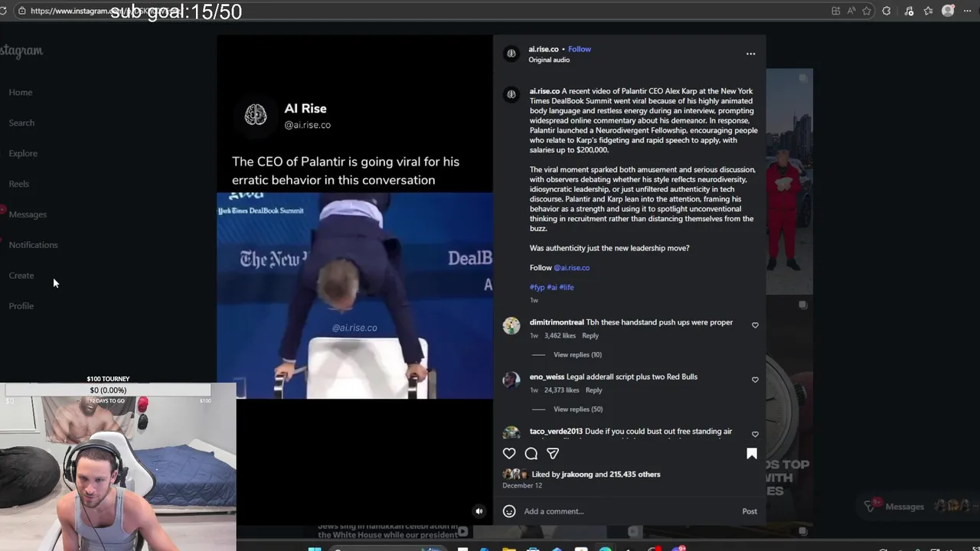Screen dimensions: 980x551
Task: Open taco_verde2013's profile avatar
Action: [x=511, y=433]
